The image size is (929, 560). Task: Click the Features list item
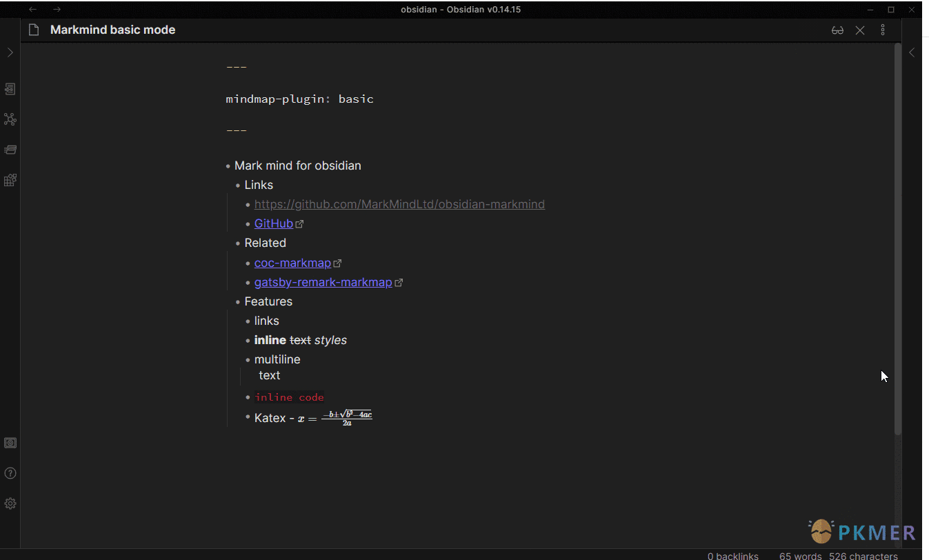click(x=268, y=301)
